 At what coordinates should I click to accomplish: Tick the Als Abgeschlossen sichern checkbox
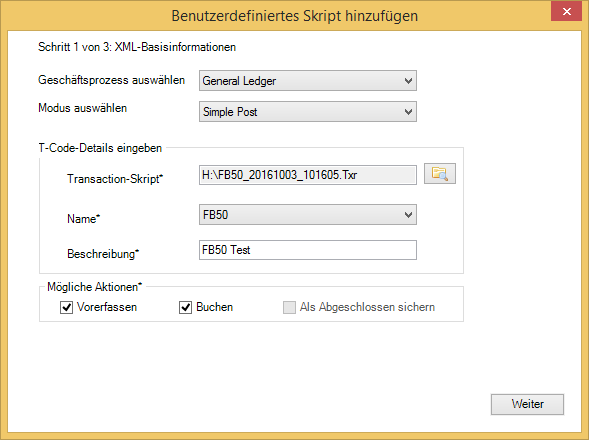pos(289,307)
